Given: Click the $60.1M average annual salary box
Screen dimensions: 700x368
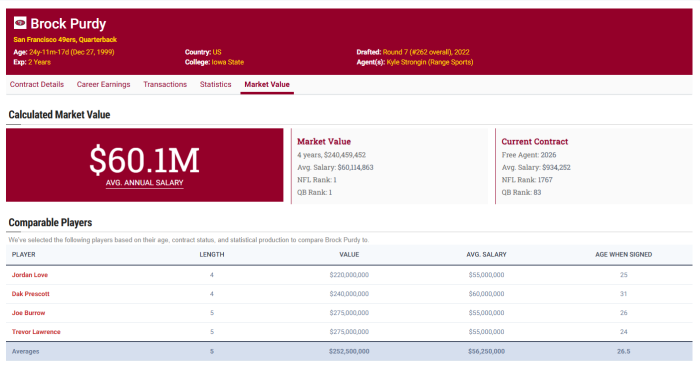Looking at the screenshot, I should tap(145, 165).
